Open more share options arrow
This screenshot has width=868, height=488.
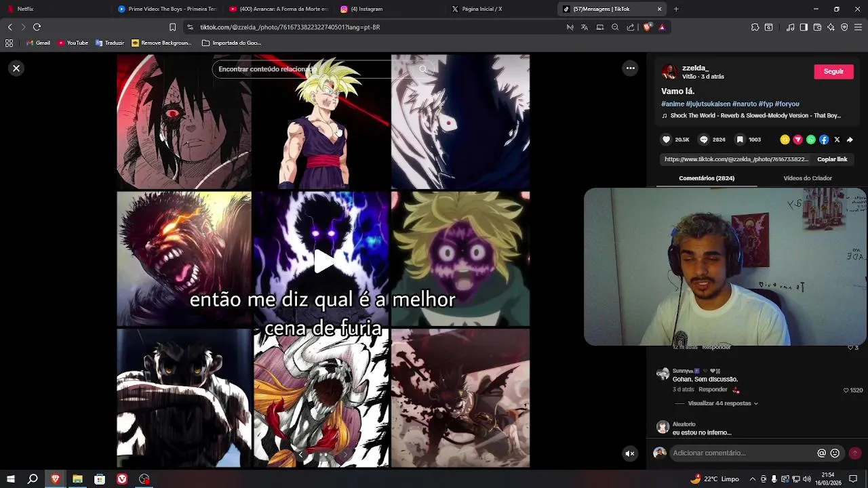[850, 140]
